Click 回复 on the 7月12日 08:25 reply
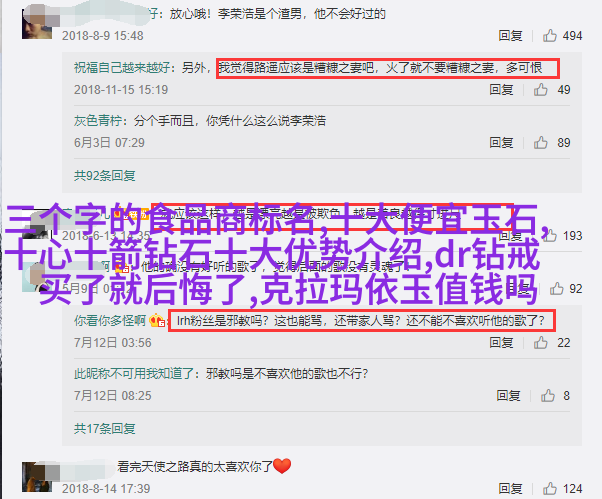This screenshot has width=602, height=499. click(508, 395)
